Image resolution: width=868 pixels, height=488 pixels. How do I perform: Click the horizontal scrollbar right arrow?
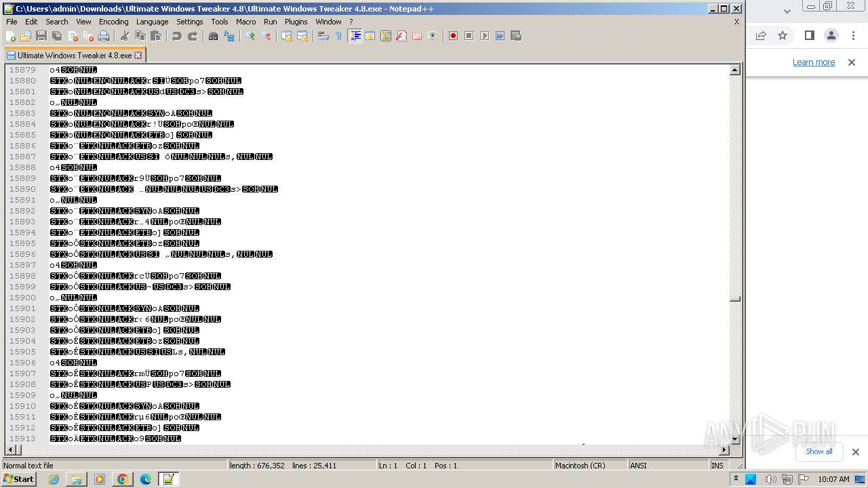[724, 450]
